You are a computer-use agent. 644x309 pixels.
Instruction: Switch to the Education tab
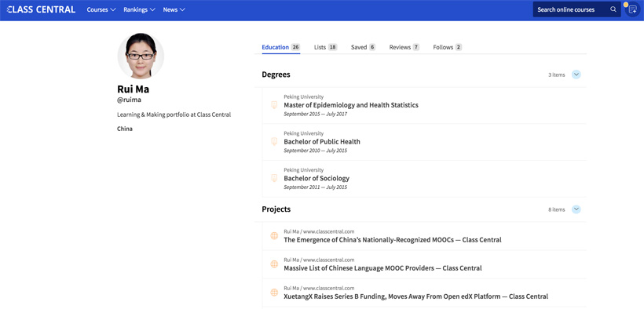coord(281,47)
